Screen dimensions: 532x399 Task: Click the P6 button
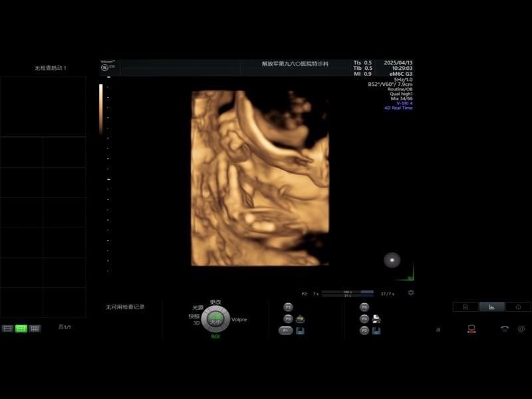[x=364, y=307]
